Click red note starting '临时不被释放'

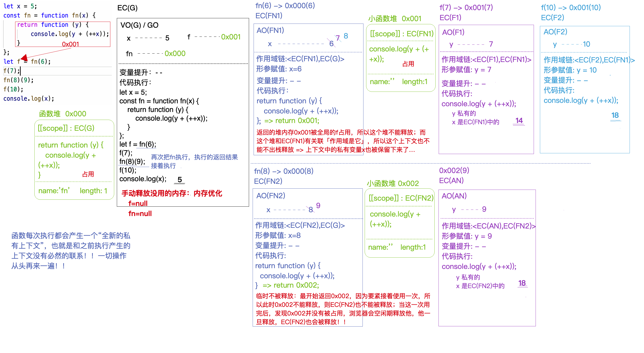coord(343,309)
